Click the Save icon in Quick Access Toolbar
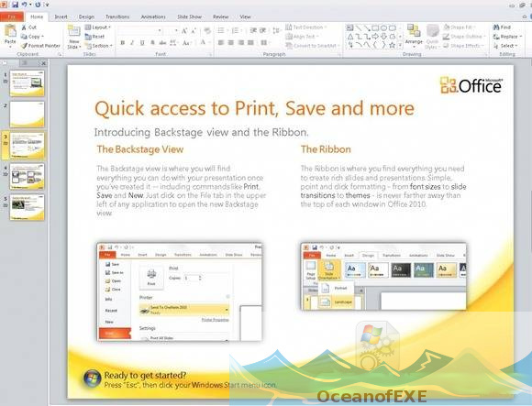Screen dimensions: 532x406 click(16, 5)
